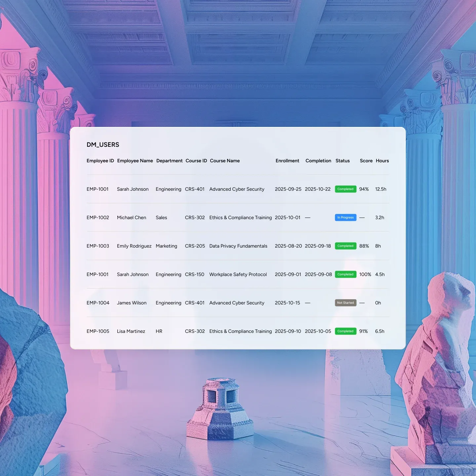This screenshot has height=476, width=476.
Task: Click the Department column header
Action: click(169, 161)
